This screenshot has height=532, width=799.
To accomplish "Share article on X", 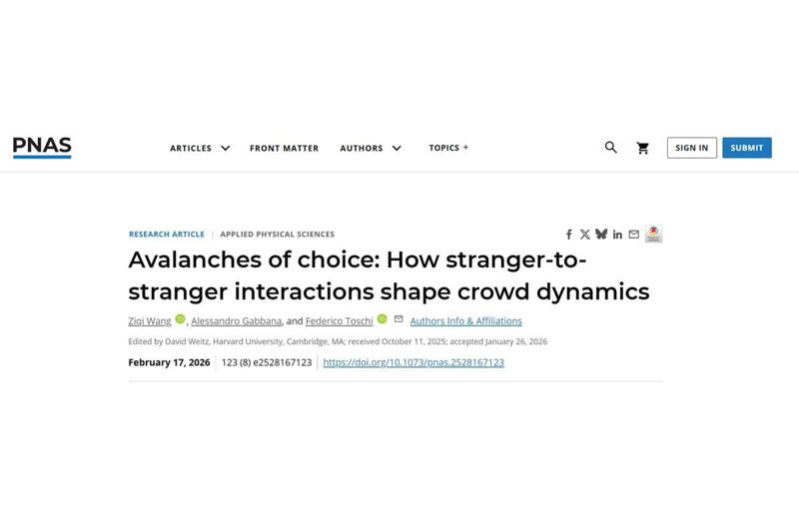I will [x=585, y=235].
